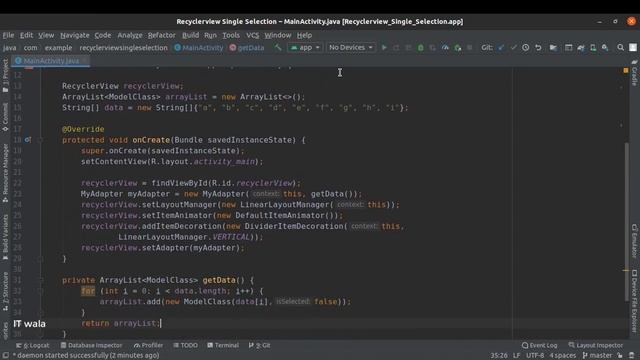Open the Profiler tool window
Viewport: 640px width, 360px height.
pyautogui.click(x=148, y=345)
